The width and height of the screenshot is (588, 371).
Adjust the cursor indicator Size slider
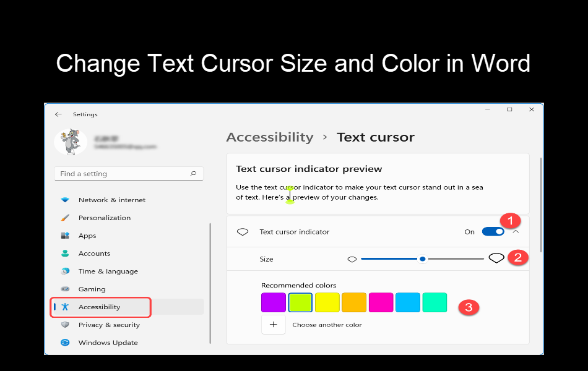point(422,259)
